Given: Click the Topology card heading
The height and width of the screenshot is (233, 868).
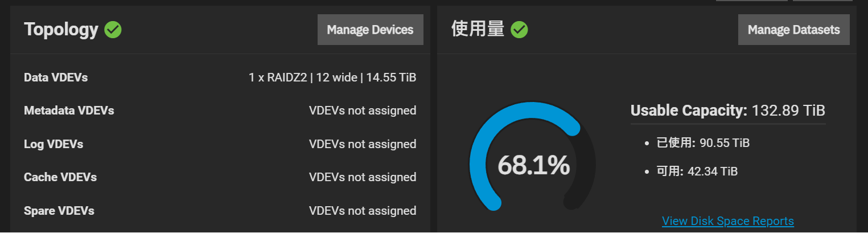Looking at the screenshot, I should 61,30.
